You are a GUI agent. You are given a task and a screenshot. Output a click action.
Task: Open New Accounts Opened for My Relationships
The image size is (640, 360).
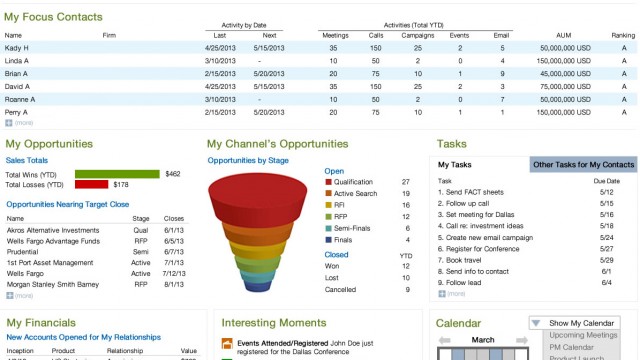tap(83, 337)
